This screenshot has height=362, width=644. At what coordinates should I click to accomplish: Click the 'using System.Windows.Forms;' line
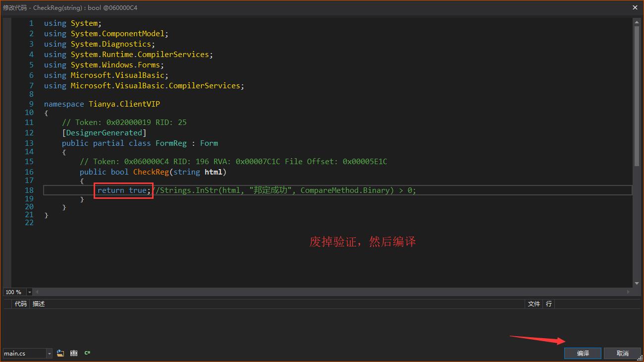[x=104, y=65]
